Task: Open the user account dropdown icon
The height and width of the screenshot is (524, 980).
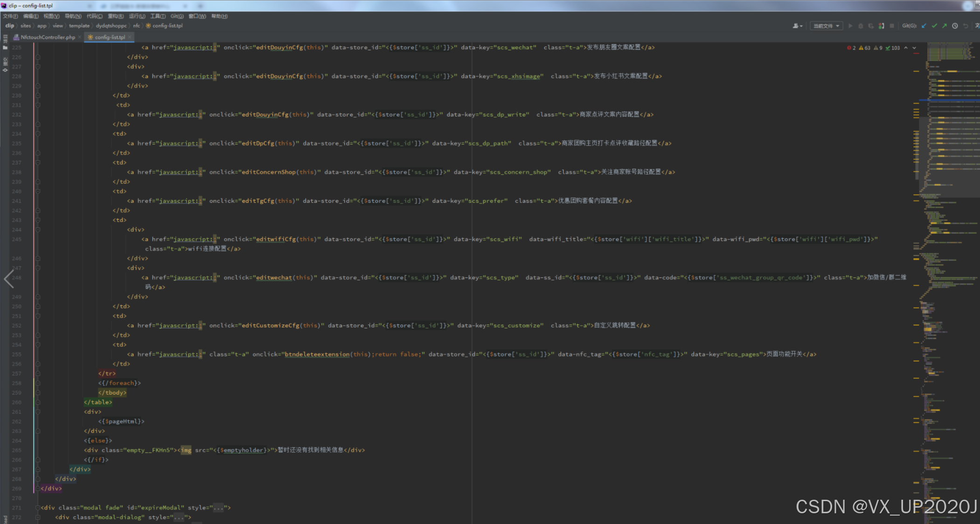Action: (x=798, y=26)
